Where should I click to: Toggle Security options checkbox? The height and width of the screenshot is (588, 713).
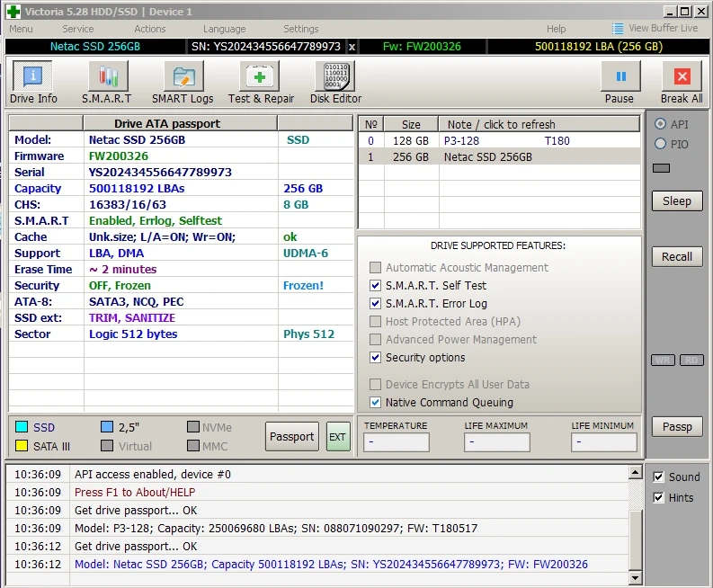coord(375,357)
